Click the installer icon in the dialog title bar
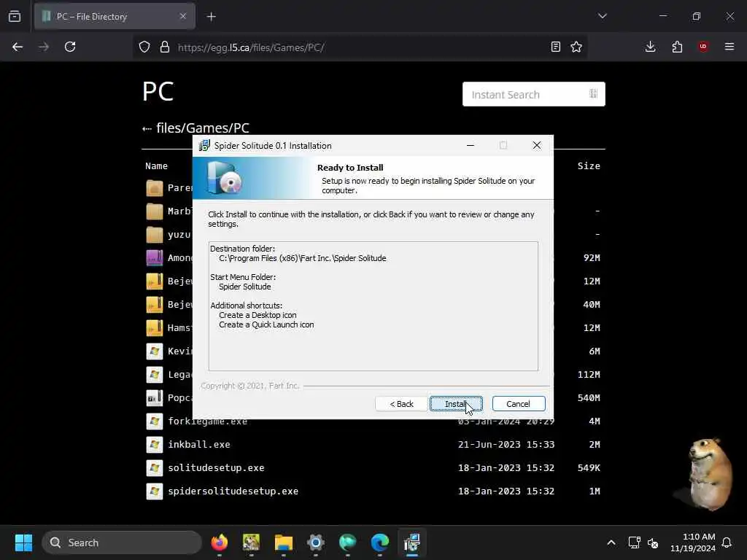The image size is (747, 560). [204, 146]
